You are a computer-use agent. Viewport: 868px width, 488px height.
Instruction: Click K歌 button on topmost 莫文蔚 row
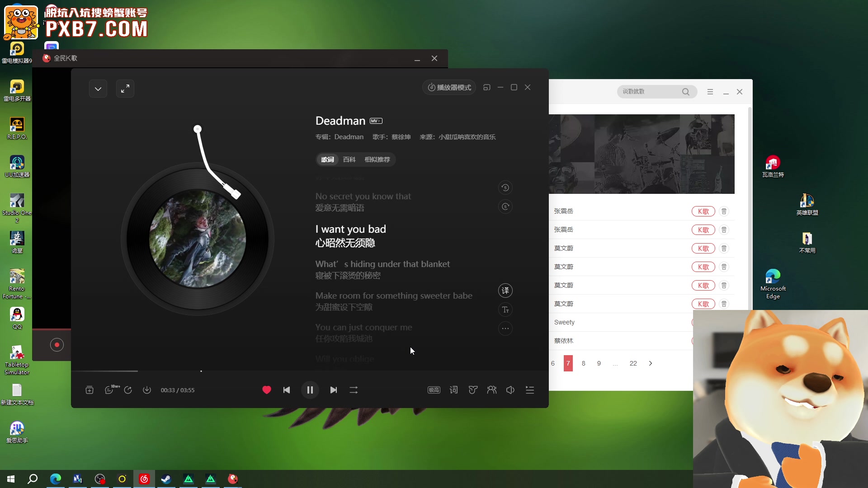coord(703,249)
